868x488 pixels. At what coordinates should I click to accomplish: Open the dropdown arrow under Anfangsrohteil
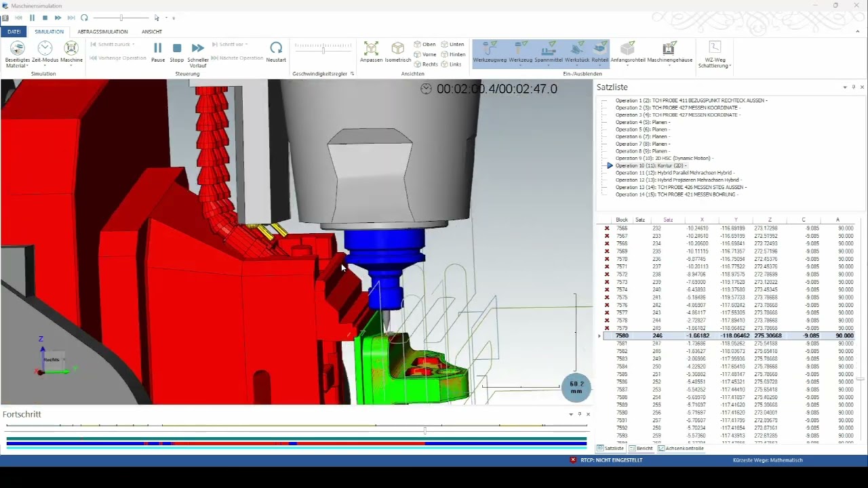click(x=628, y=66)
